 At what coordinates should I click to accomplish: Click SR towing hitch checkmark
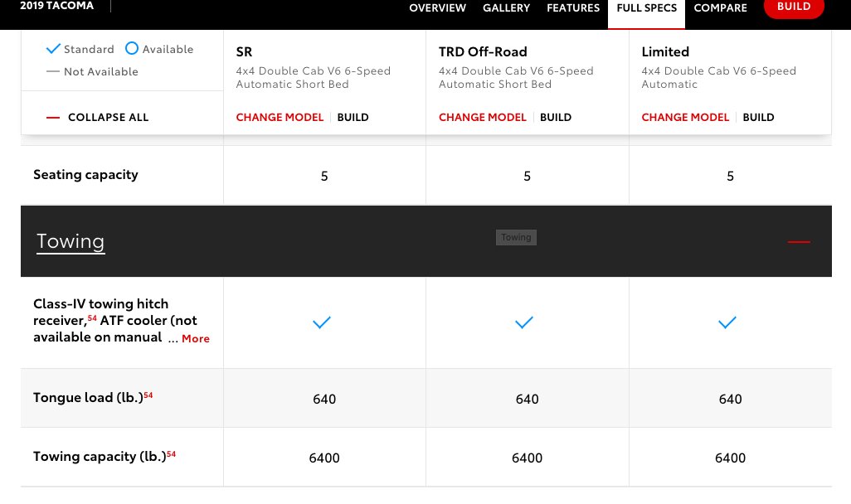point(322,322)
